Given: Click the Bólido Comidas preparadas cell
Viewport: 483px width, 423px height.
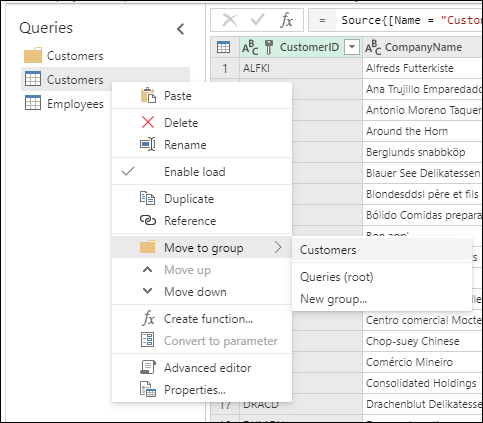Looking at the screenshot, I should pos(423,215).
